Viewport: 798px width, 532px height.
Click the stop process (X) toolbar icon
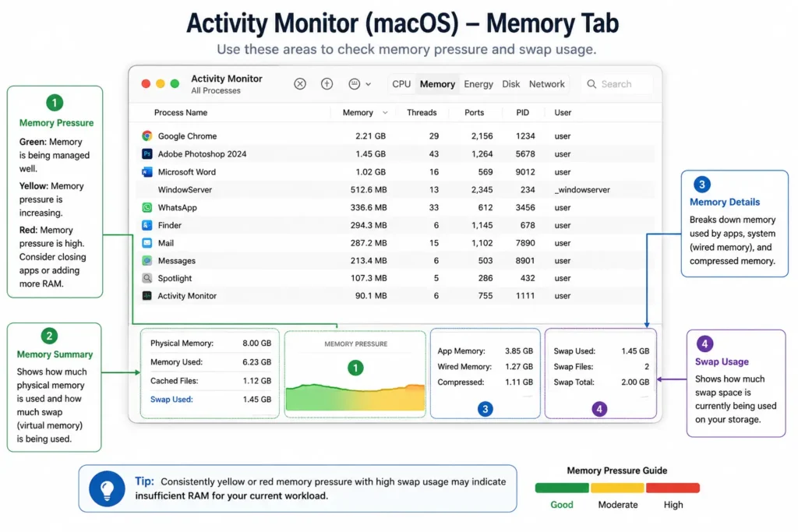click(300, 84)
